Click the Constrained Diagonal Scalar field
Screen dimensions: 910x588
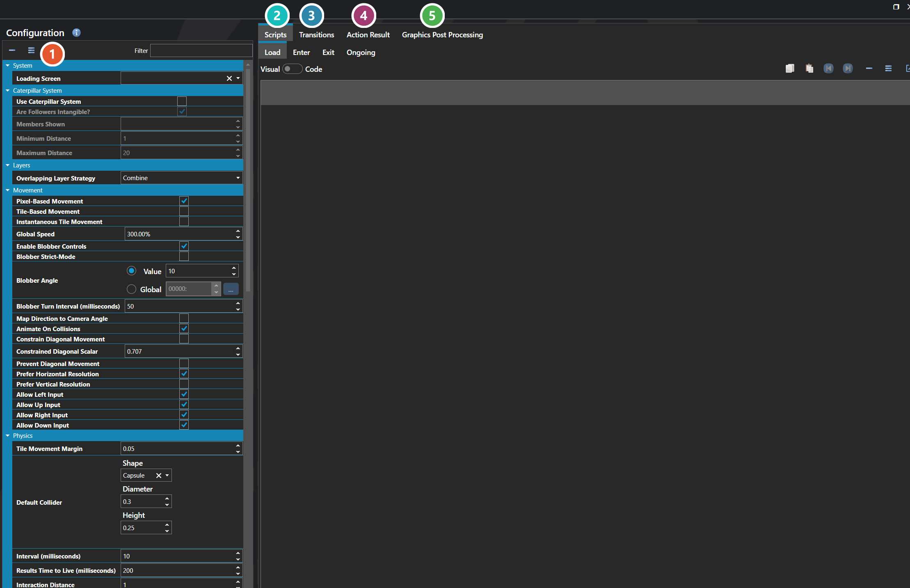pos(180,352)
